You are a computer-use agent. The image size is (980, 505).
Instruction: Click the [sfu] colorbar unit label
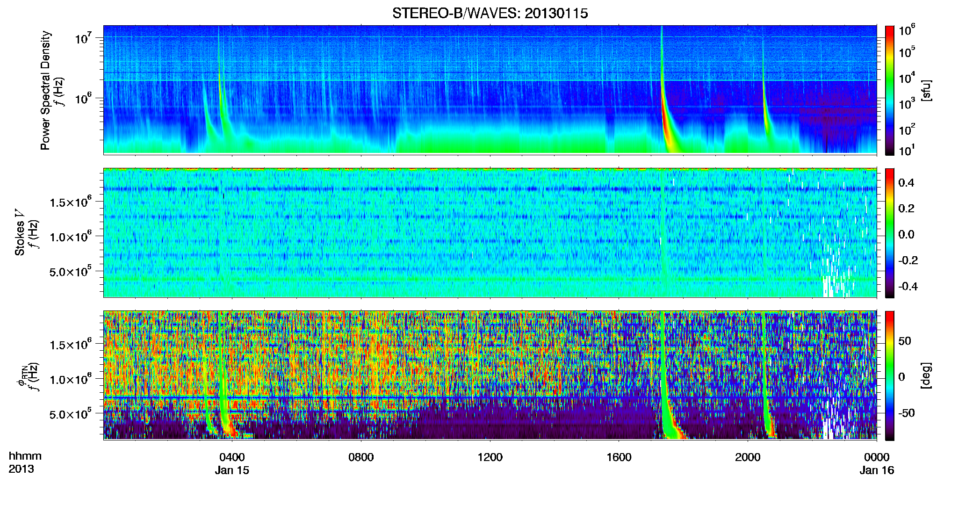(x=926, y=90)
